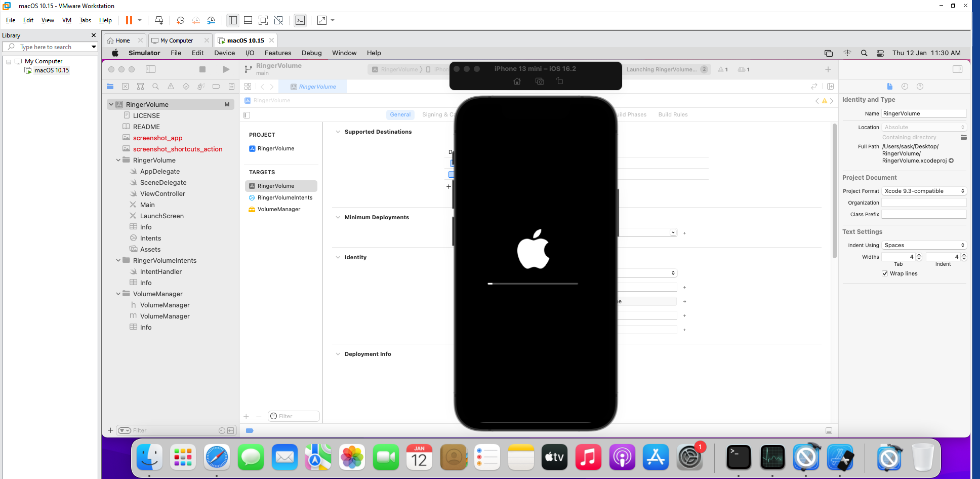This screenshot has height=479, width=980.
Task: Select the File inspector icon
Action: (x=889, y=87)
